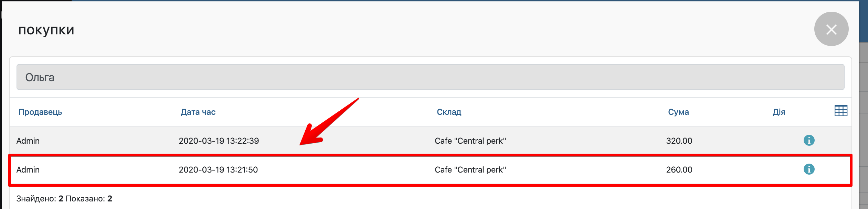Viewport: 868px width, 209px height.
Task: Close the покупки dialog
Action: point(831,29)
